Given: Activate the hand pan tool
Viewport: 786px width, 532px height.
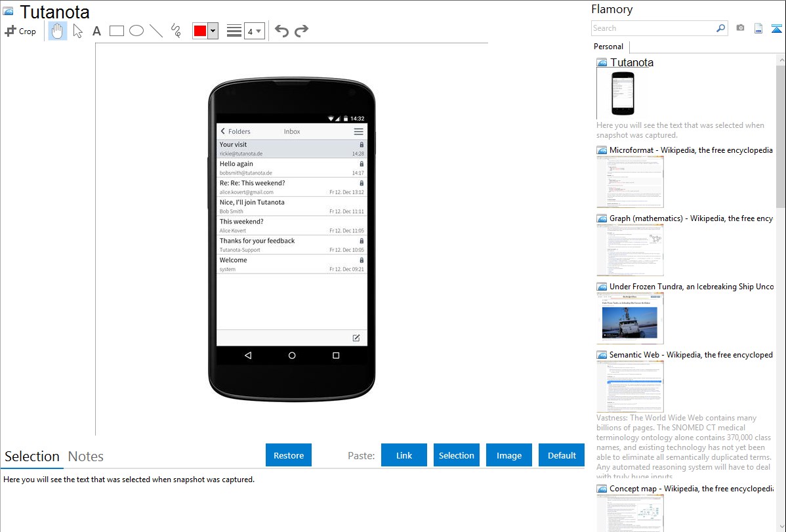Looking at the screenshot, I should 57,31.
